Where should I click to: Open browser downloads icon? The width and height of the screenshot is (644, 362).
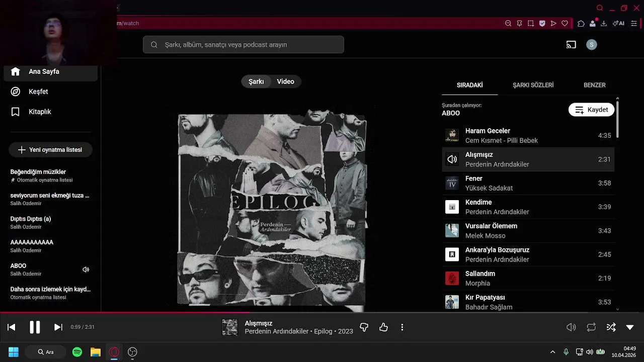(x=604, y=23)
